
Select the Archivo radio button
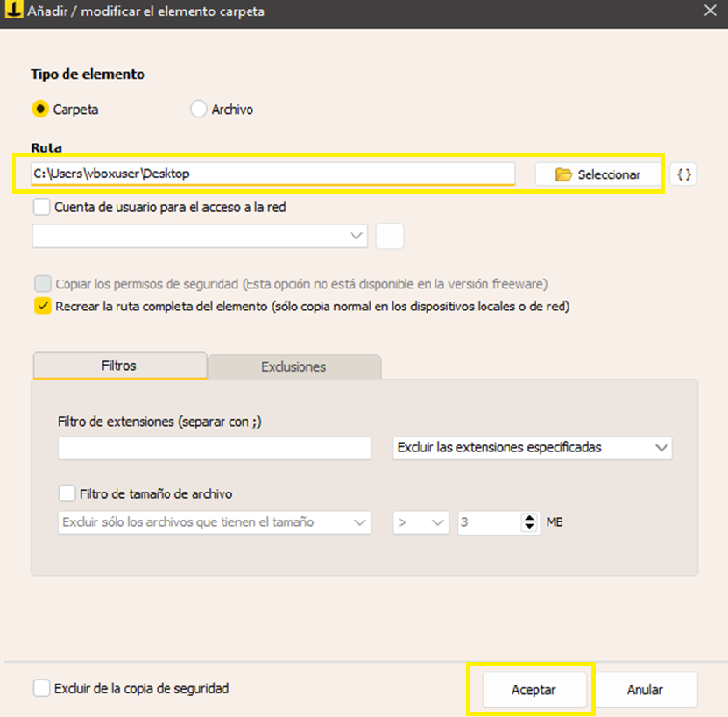tap(198, 110)
